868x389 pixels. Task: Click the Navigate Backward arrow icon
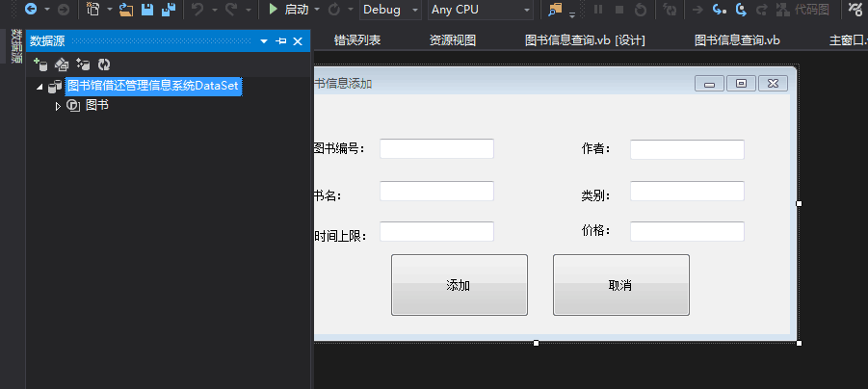tap(31, 9)
